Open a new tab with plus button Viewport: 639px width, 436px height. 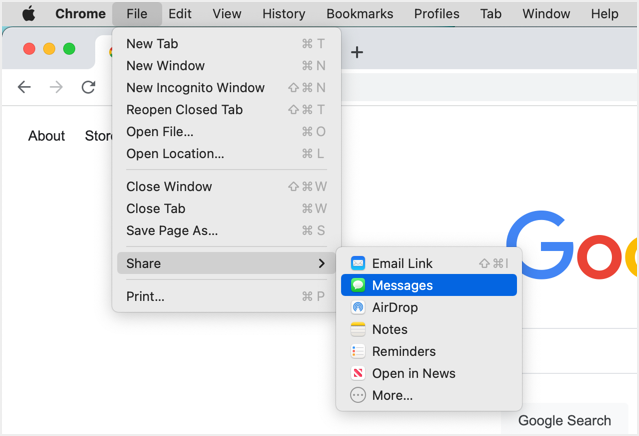coord(357,52)
